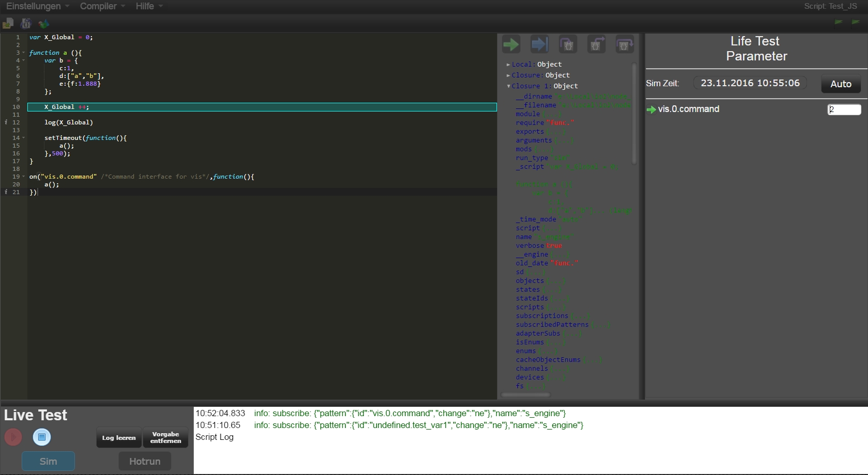Open the Compiler menu
Viewport: 868px width, 475px height.
click(102, 6)
